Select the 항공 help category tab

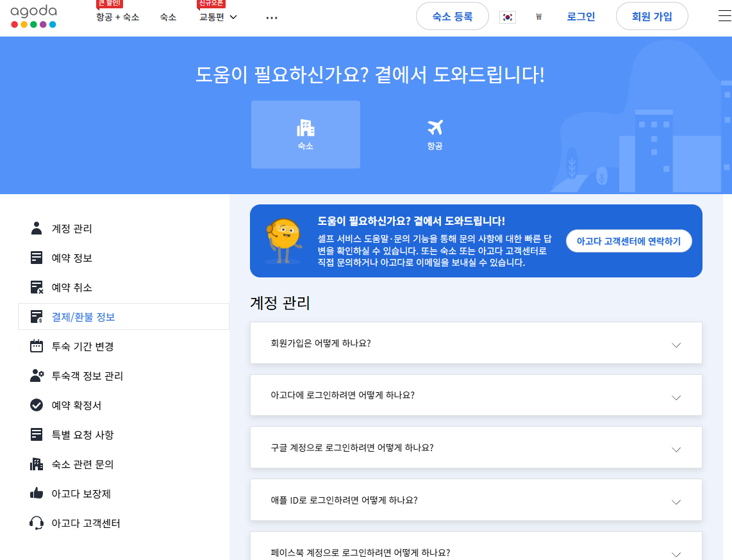(435, 135)
